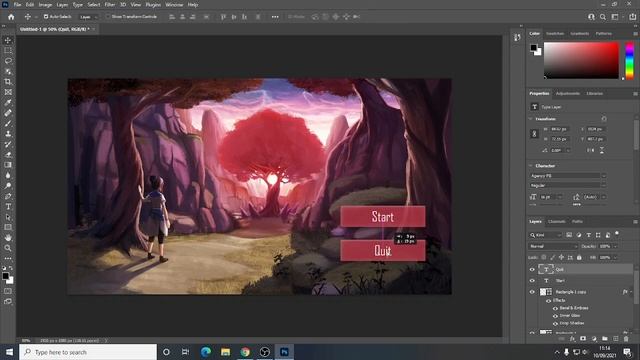Select the Hand tool
Screen dimensions: 640x360
(8, 238)
